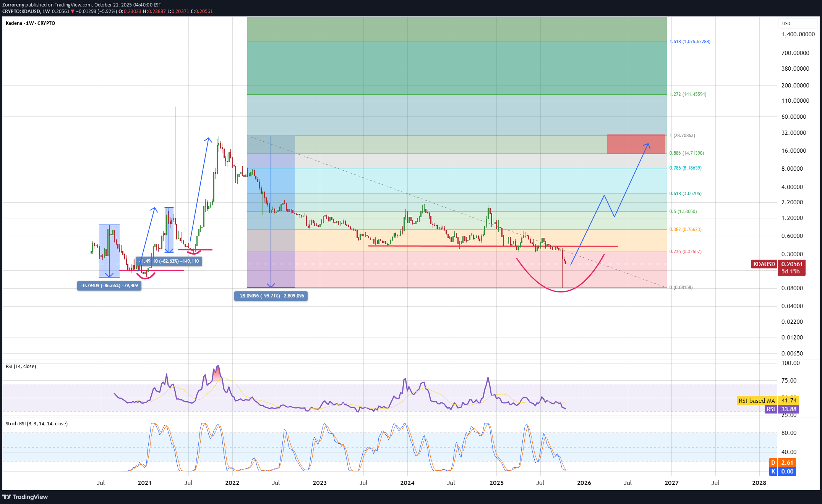
Task: Click the upper blue arrowhead inside the red target zone
Action: click(x=648, y=144)
